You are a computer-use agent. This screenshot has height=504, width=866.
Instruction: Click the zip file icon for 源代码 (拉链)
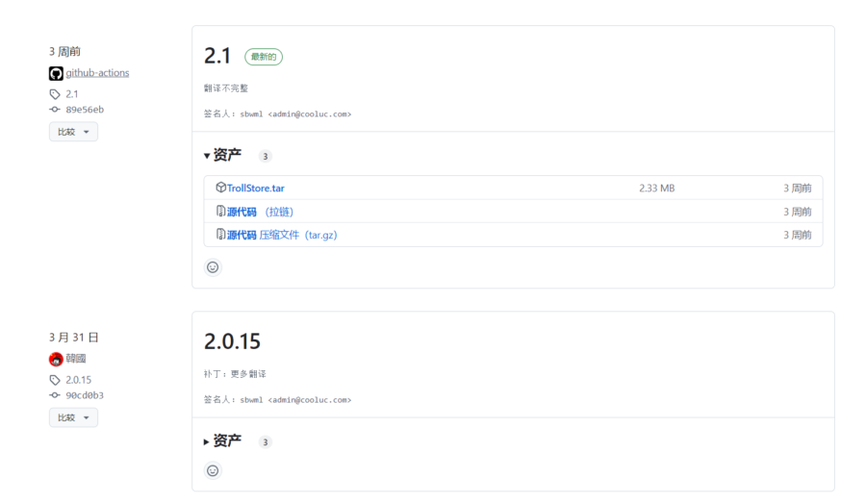(x=221, y=211)
